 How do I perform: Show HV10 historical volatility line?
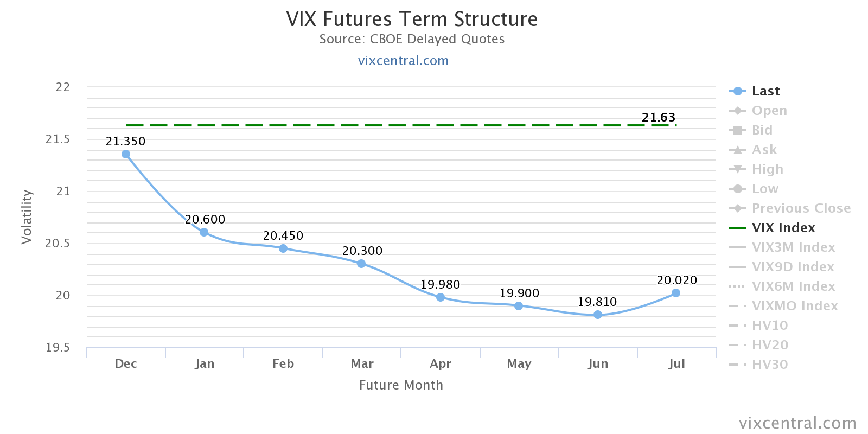pyautogui.click(x=769, y=325)
